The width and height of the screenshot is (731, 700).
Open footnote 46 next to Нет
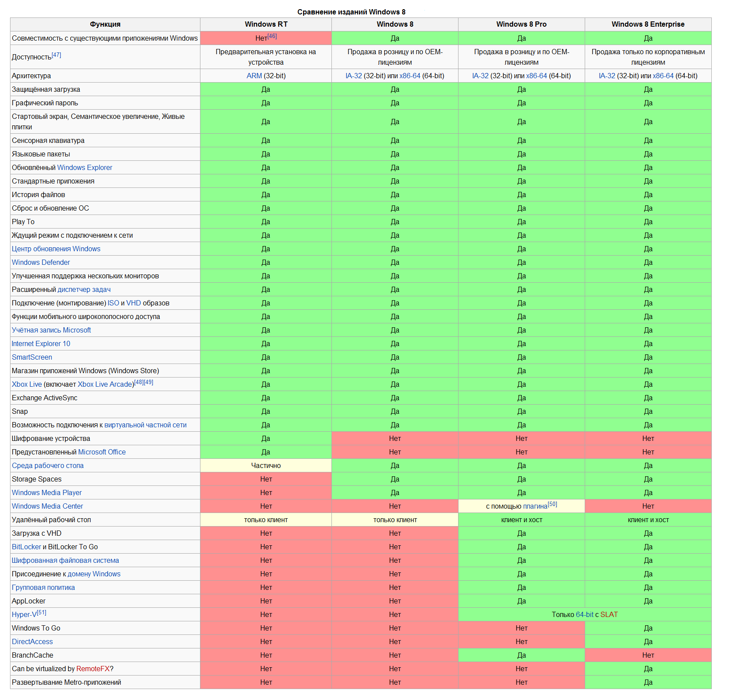272,36
